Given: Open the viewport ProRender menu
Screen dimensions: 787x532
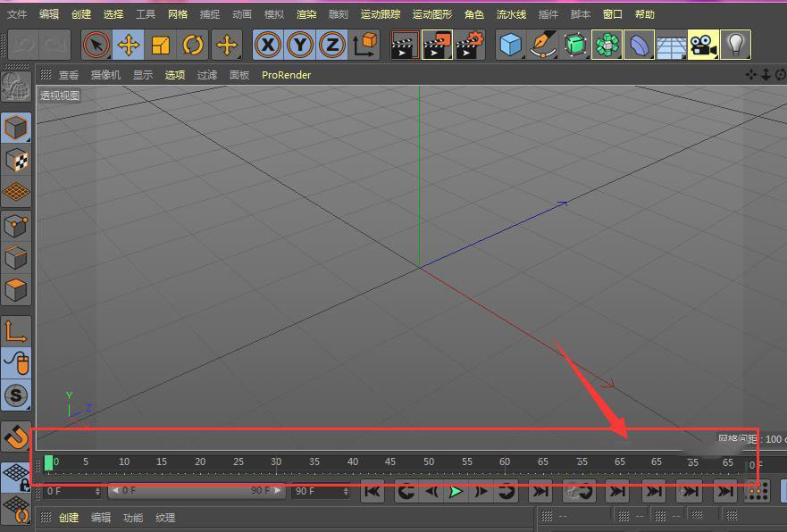Looking at the screenshot, I should [286, 75].
